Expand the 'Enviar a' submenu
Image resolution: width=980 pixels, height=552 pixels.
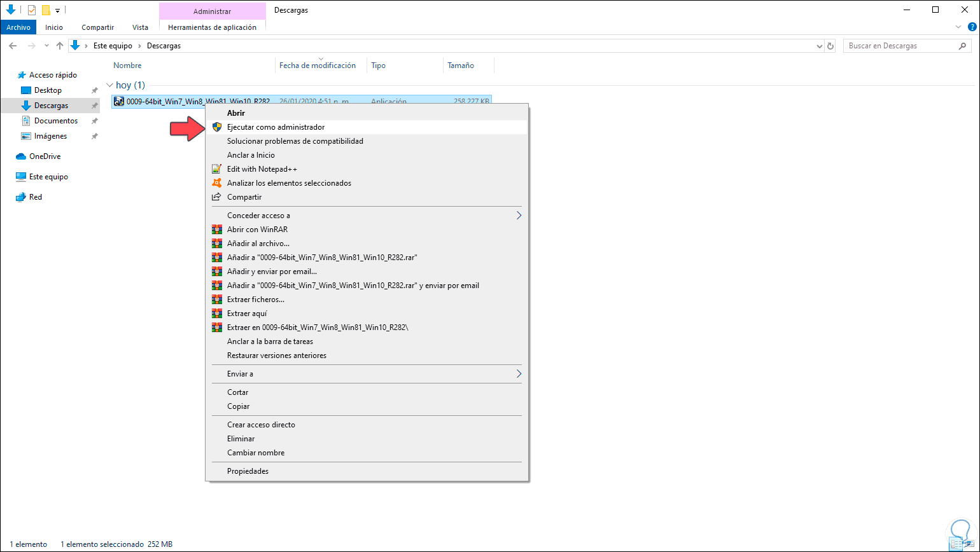[x=519, y=374]
